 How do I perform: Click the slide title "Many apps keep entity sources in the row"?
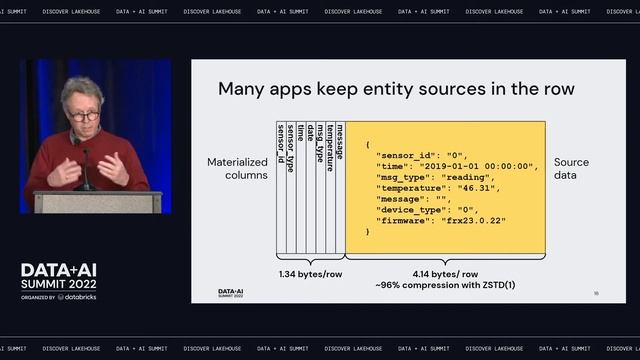(x=396, y=89)
